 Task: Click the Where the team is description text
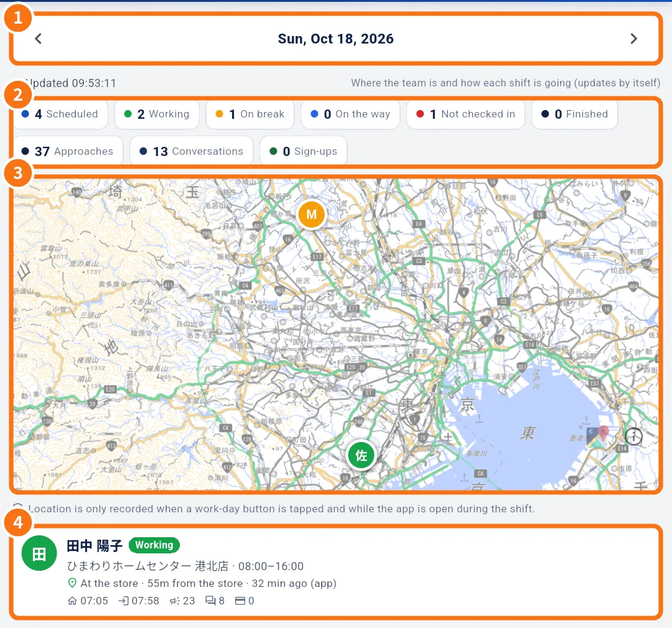click(x=506, y=83)
